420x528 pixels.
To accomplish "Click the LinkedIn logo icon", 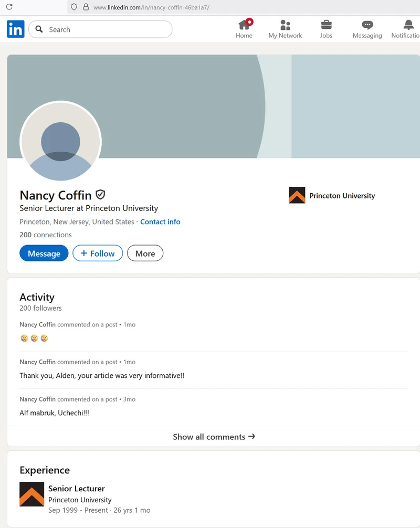I will (16, 29).
